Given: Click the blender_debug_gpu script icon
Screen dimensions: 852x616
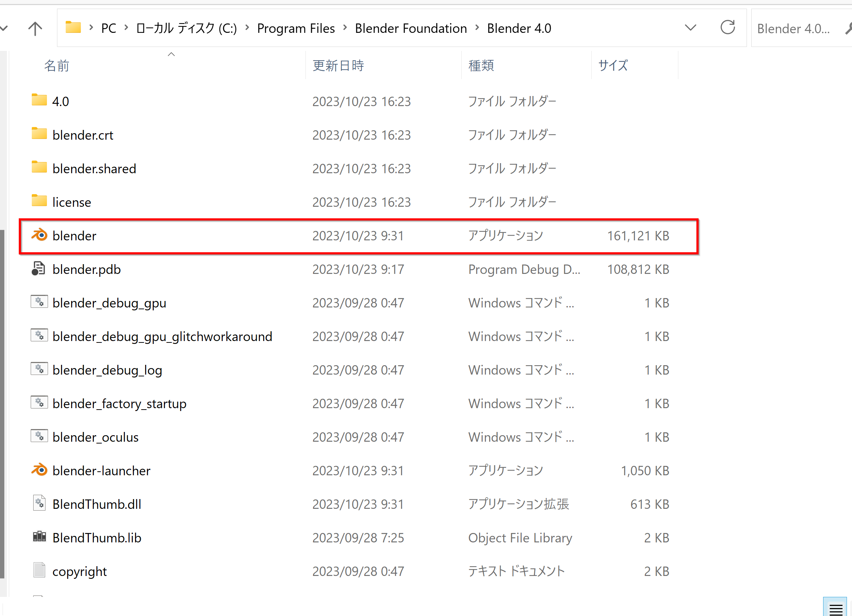Looking at the screenshot, I should pos(39,302).
